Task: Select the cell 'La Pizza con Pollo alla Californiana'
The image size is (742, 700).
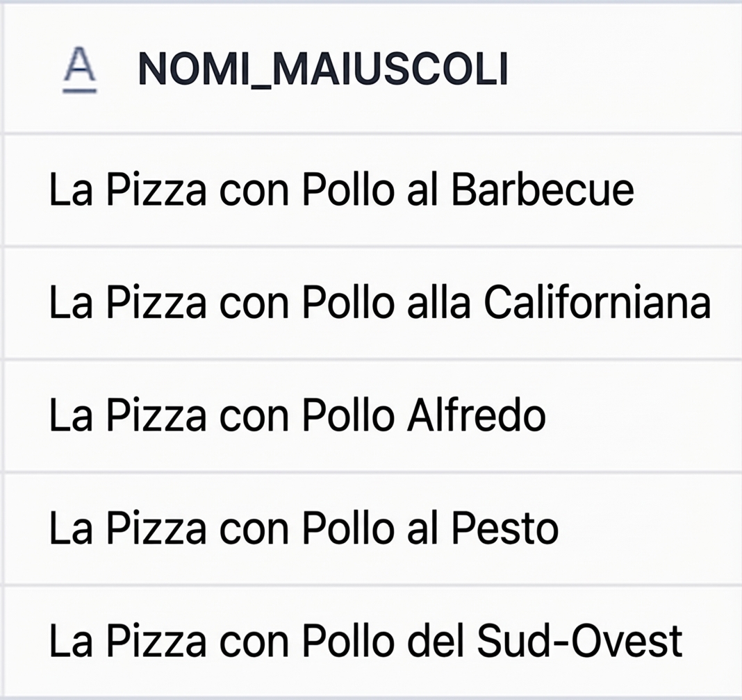Action: point(378,302)
